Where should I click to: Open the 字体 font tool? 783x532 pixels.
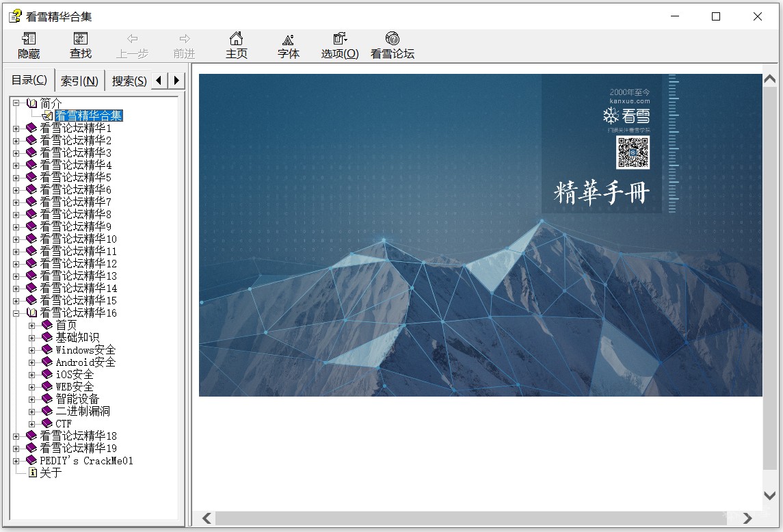[288, 45]
